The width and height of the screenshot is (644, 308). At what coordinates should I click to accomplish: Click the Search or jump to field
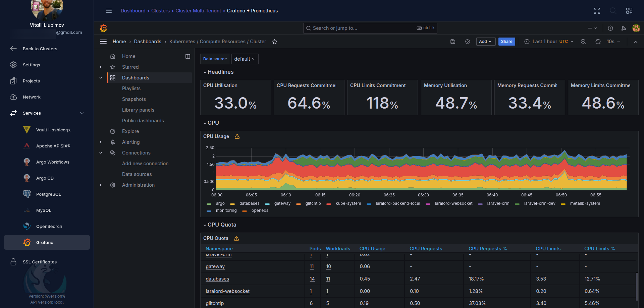click(370, 28)
